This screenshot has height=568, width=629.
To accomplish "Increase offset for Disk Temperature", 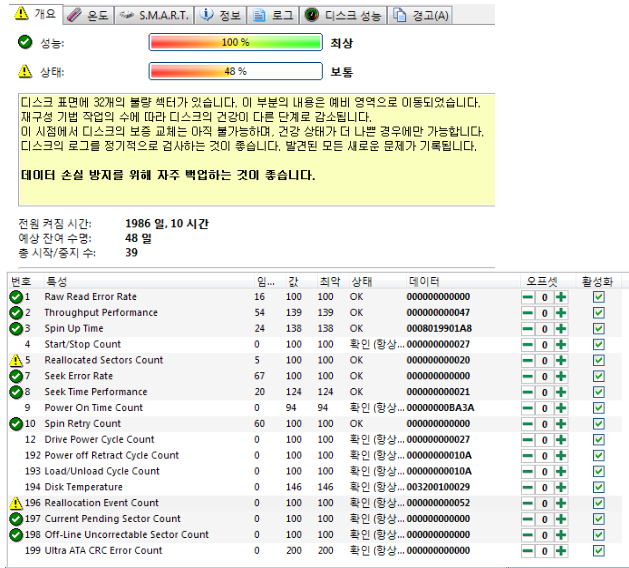I will (x=561, y=487).
